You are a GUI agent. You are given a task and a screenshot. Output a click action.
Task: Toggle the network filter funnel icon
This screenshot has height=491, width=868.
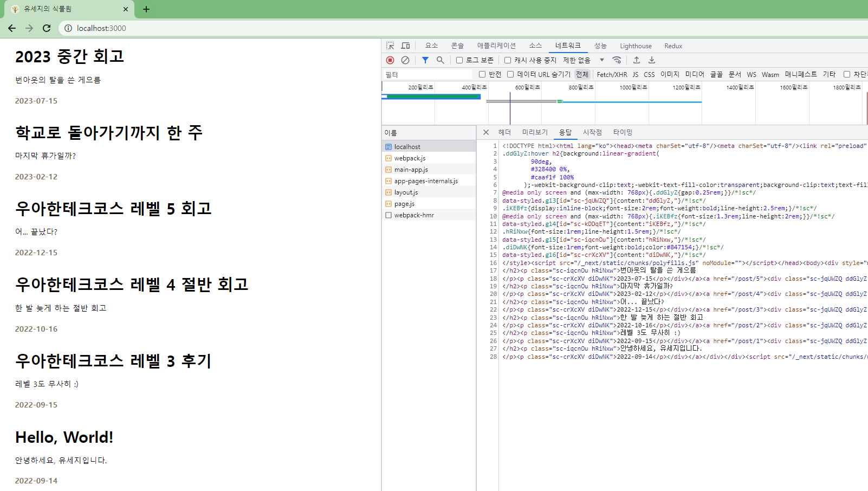[x=425, y=60]
